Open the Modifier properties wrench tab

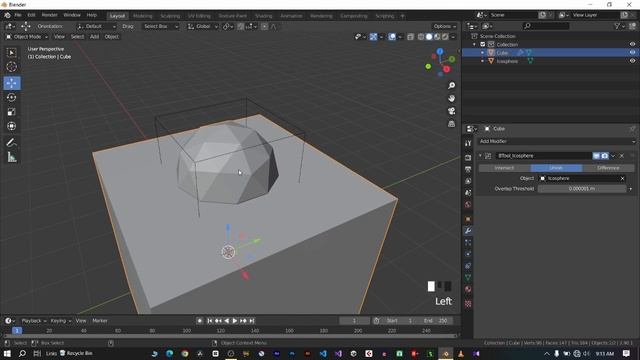coord(468,231)
